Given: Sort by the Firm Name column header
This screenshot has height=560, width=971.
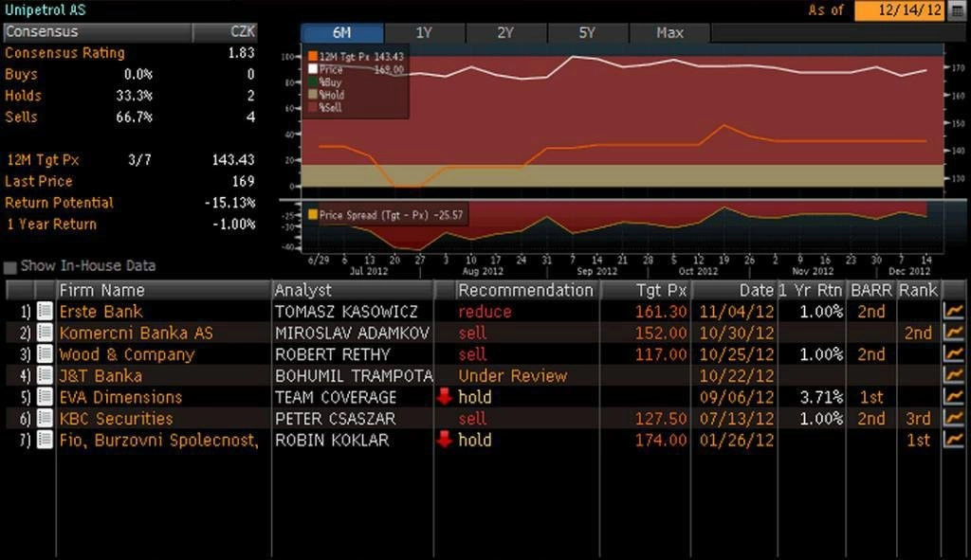Looking at the screenshot, I should coord(163,290).
